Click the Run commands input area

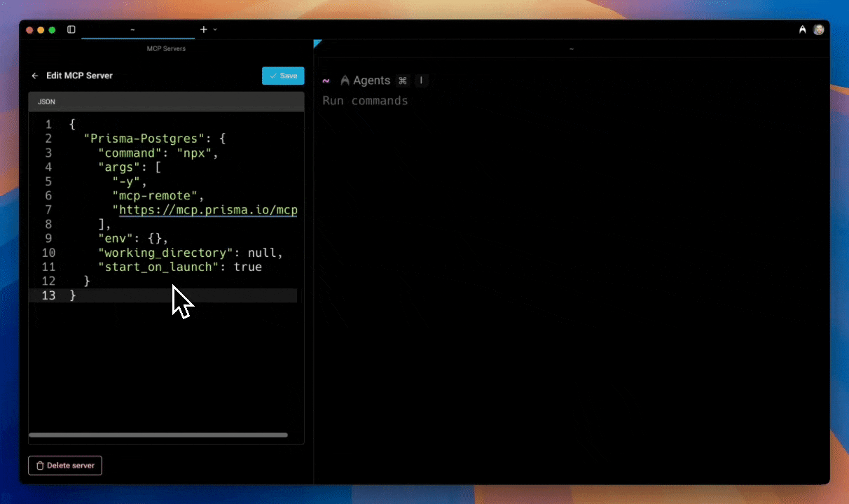365,101
